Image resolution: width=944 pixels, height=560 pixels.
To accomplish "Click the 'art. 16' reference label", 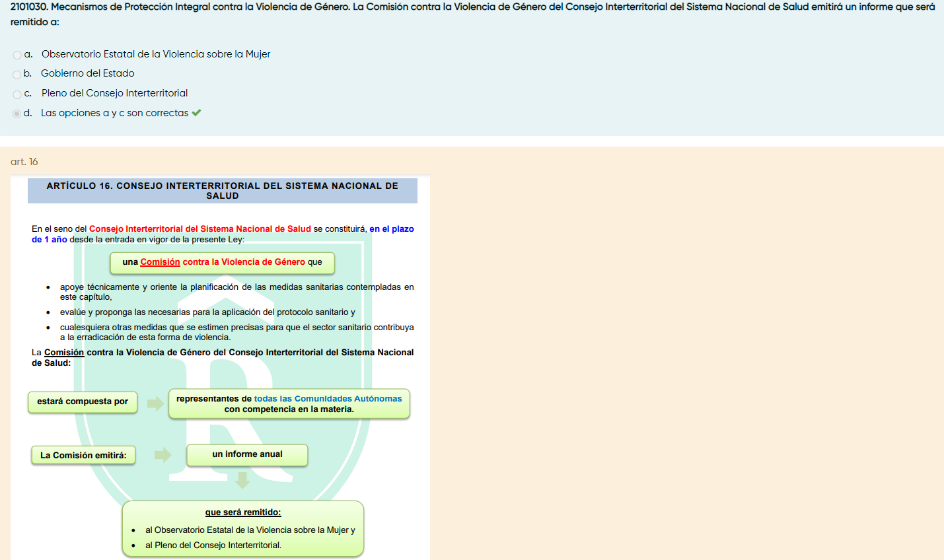I will [24, 162].
